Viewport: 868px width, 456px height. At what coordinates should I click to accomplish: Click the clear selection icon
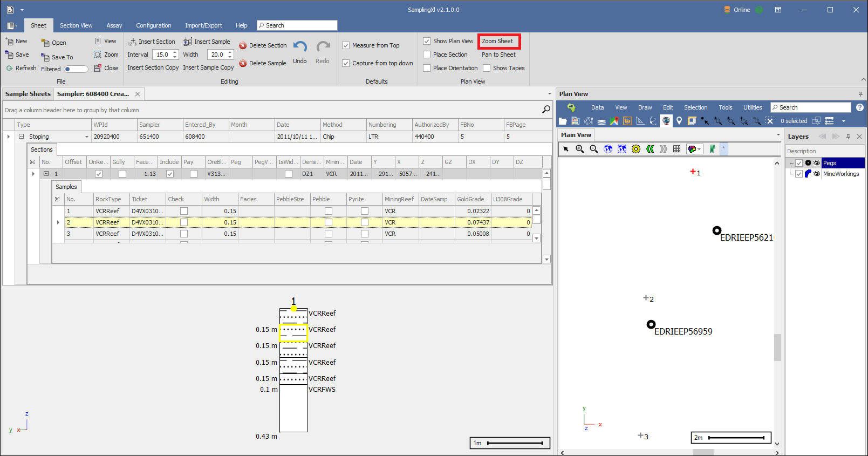click(769, 121)
